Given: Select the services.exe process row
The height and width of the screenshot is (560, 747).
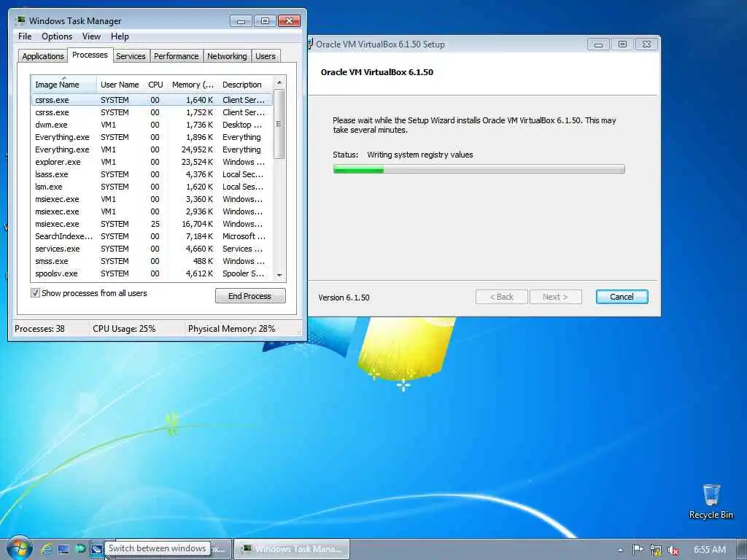Looking at the screenshot, I should point(152,249).
